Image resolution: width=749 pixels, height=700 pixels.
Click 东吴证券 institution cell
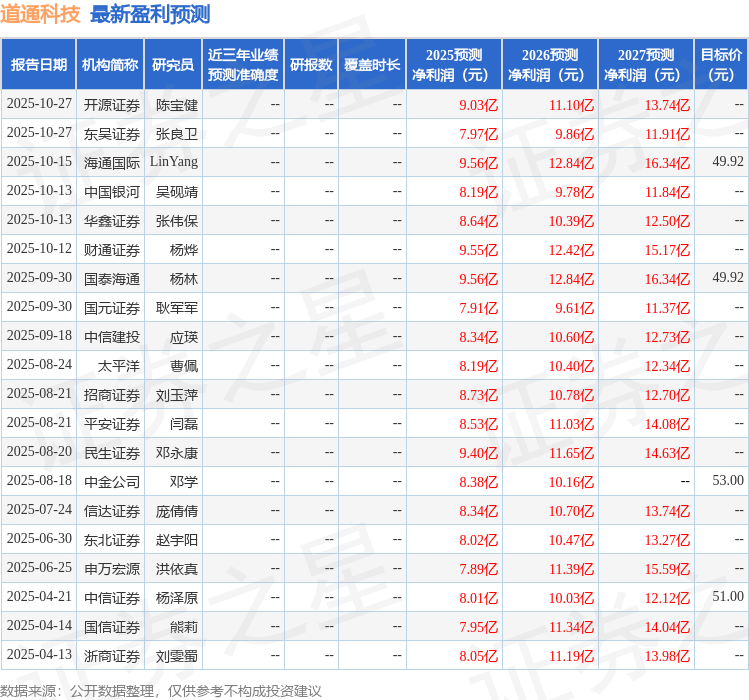(112, 134)
